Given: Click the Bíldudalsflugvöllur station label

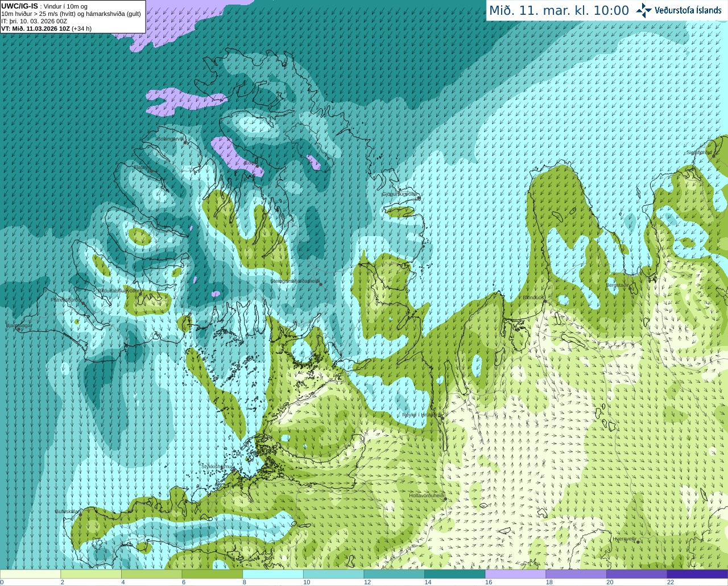Looking at the screenshot, I should click(x=118, y=291).
